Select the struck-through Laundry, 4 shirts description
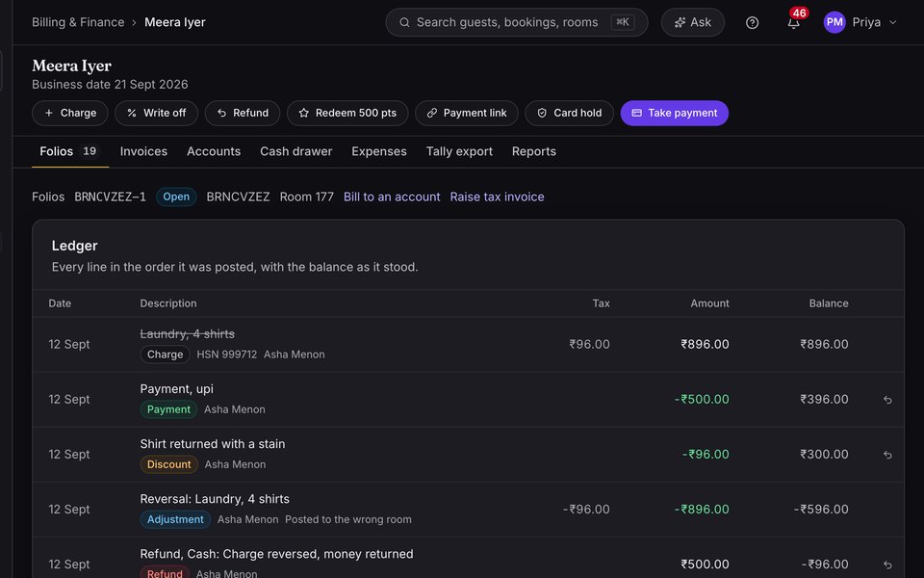The height and width of the screenshot is (578, 924). (x=188, y=334)
